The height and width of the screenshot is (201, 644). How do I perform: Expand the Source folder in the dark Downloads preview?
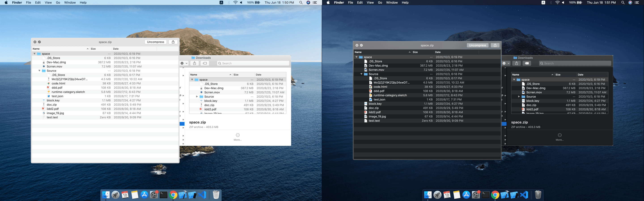click(x=519, y=97)
